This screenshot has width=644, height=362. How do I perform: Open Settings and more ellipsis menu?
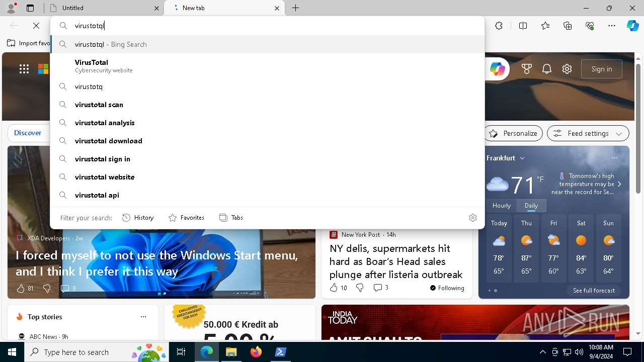612,26
